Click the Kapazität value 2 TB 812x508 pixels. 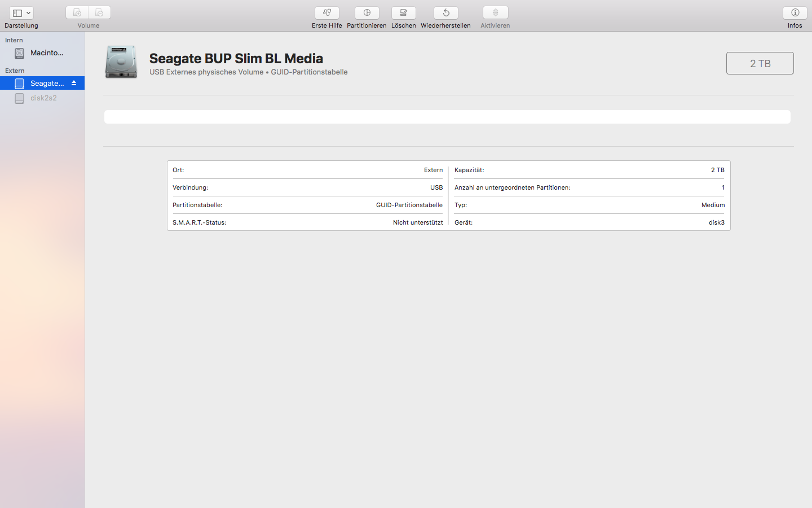(x=718, y=170)
